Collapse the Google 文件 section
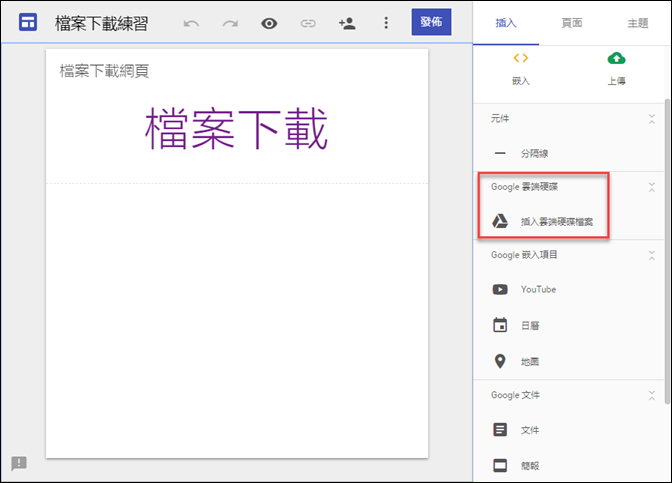Screen dimensions: 672x483 651,396
